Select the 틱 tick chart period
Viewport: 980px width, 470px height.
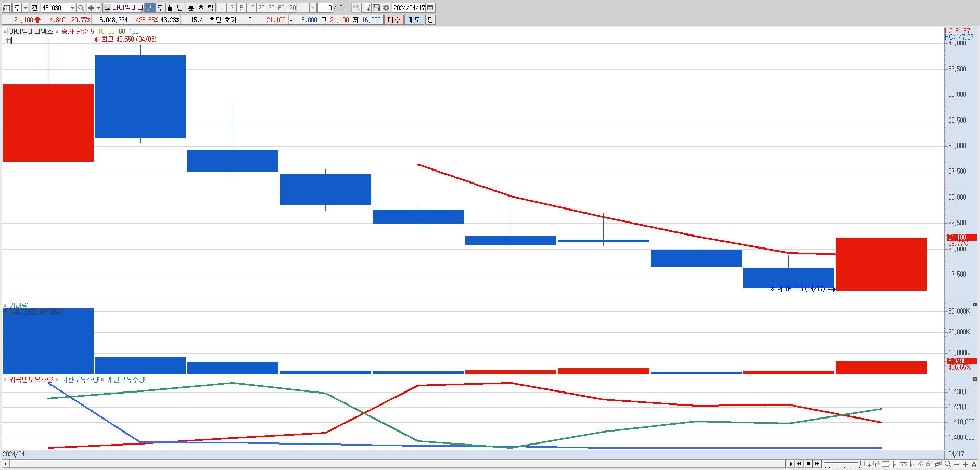210,8
